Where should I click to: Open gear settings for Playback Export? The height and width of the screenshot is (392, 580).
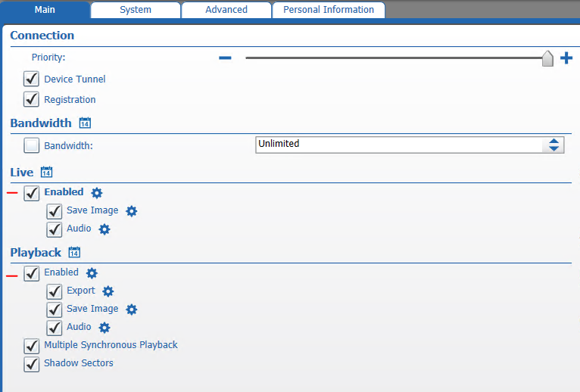pyautogui.click(x=108, y=291)
